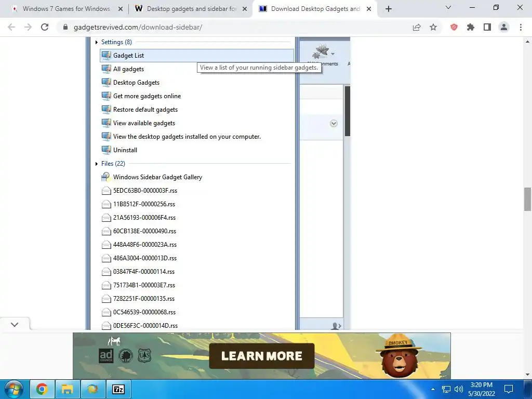Click the Uninstall entry text
The width and height of the screenshot is (532, 399).
(125, 150)
